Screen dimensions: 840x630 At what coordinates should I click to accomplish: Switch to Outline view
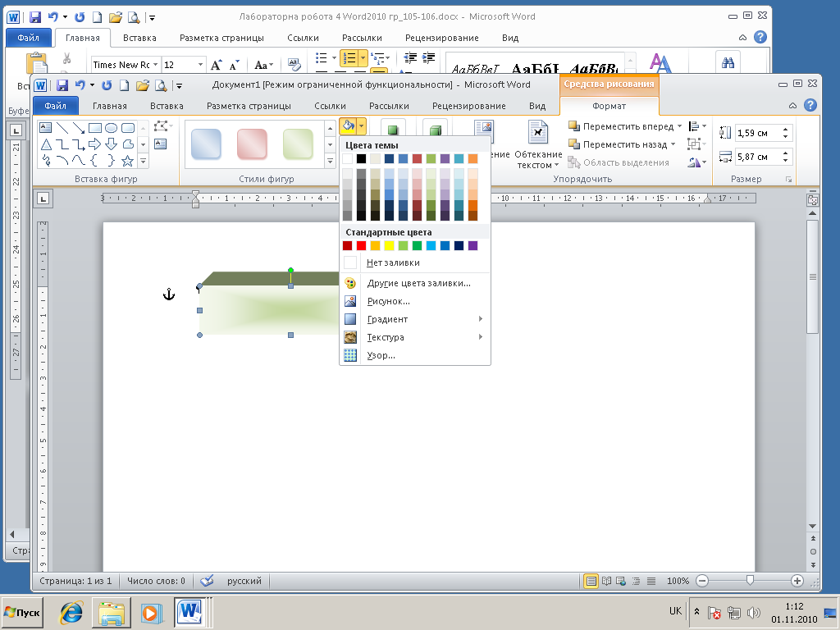636,581
